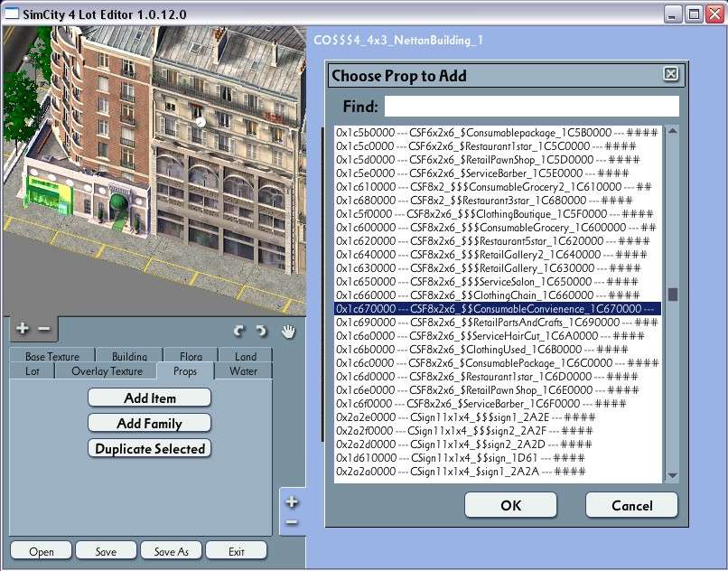This screenshot has width=728, height=571.
Task: Focus the Find search field
Action: pyautogui.click(x=532, y=107)
